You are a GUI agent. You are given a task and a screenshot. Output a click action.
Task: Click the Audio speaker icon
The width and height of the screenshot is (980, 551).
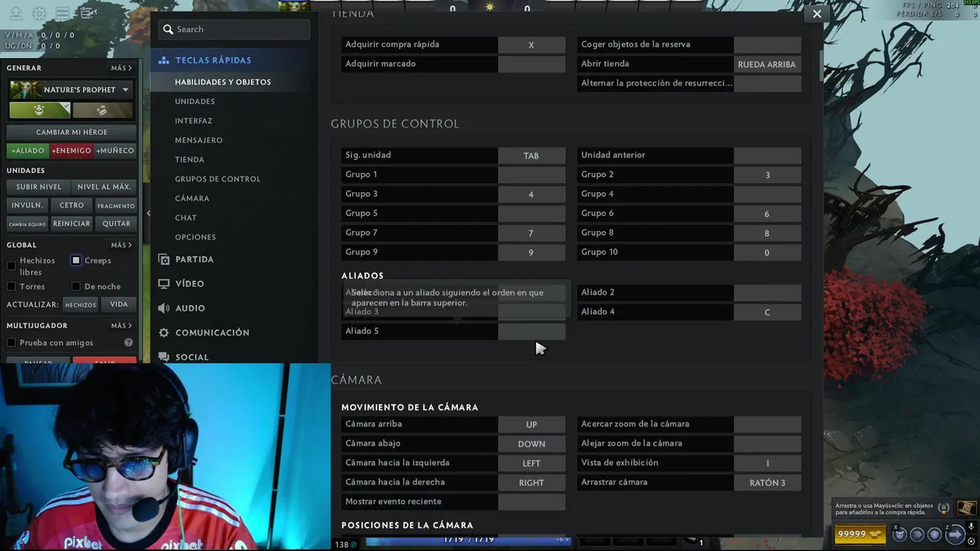coord(163,308)
